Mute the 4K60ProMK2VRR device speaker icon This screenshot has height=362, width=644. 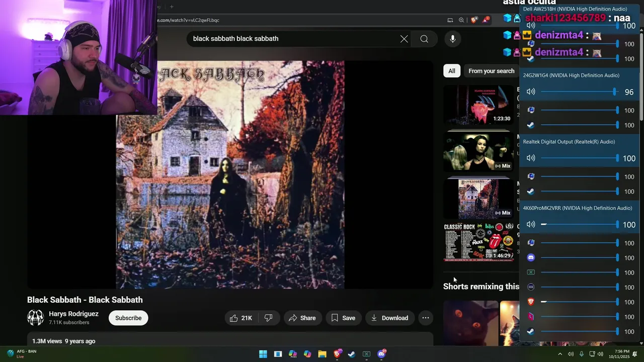[531, 224]
